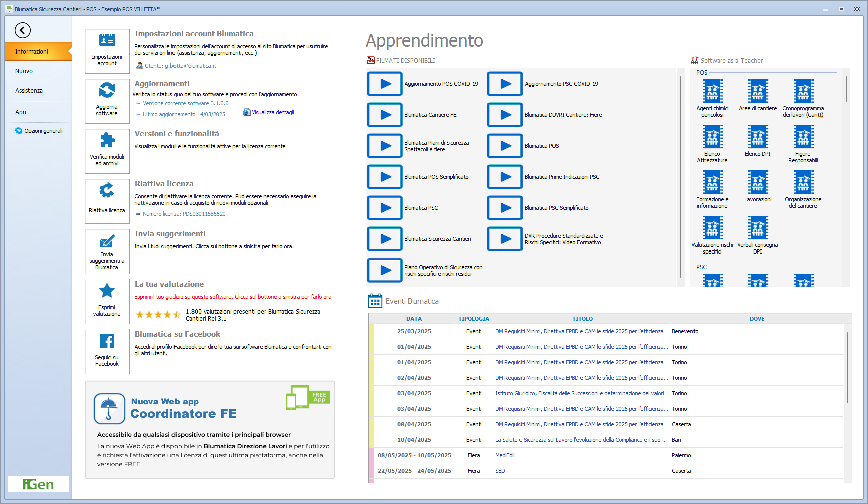Open Istituto Giuridico, Fiscalità delle Successioni event
The image size is (868, 504).
(x=582, y=393)
